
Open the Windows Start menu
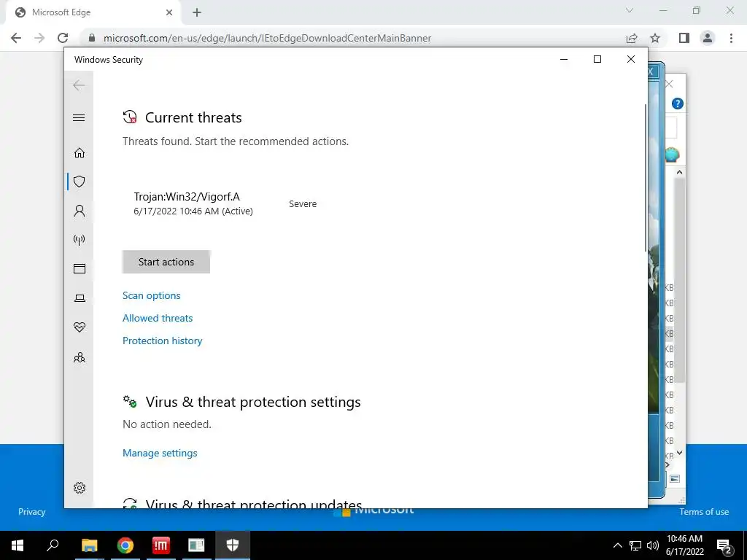[x=18, y=545]
